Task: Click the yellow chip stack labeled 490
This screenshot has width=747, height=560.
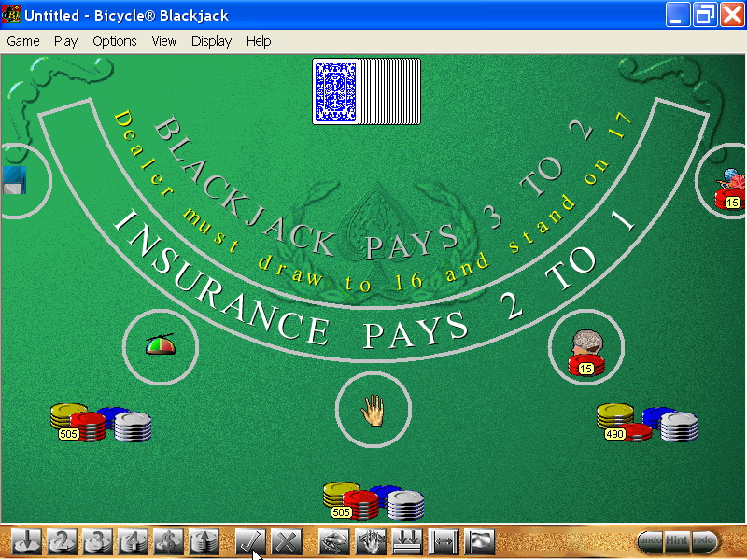Action: pyautogui.click(x=613, y=416)
